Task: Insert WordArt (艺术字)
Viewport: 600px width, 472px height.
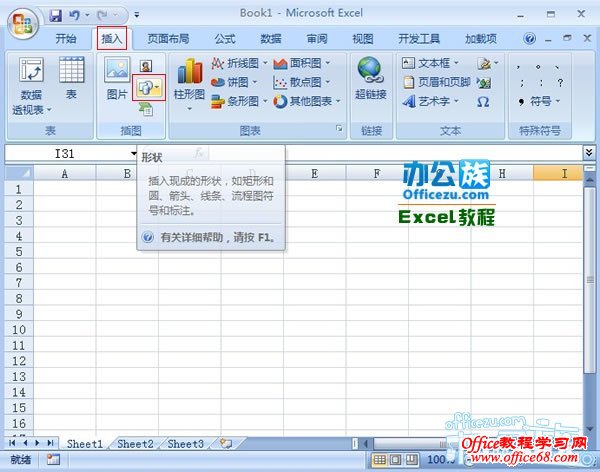Action: (x=430, y=101)
